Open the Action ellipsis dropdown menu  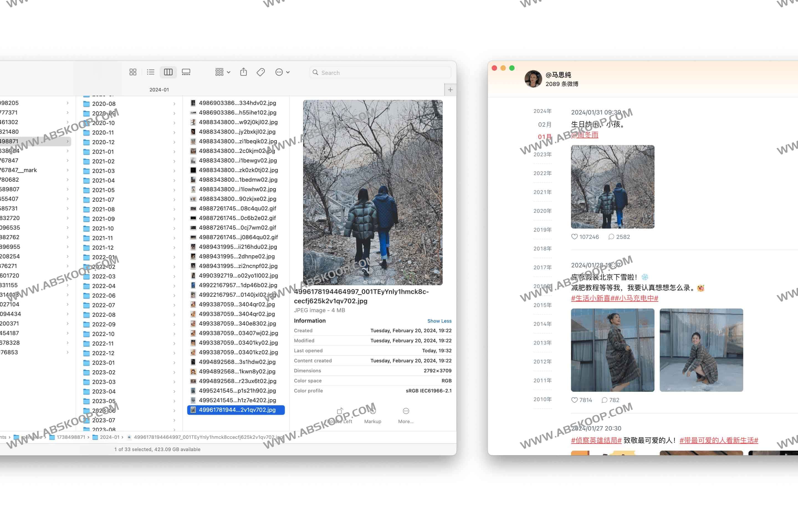[282, 72]
